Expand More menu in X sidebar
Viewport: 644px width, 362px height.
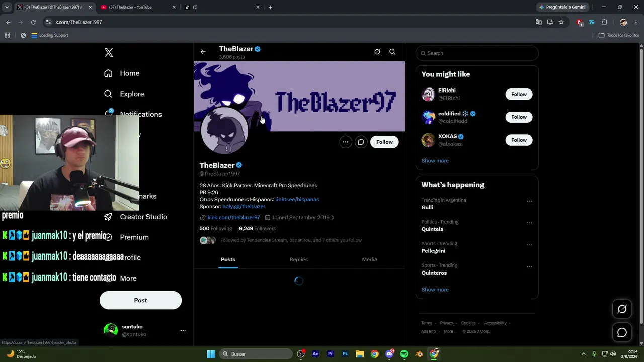pyautogui.click(x=120, y=278)
